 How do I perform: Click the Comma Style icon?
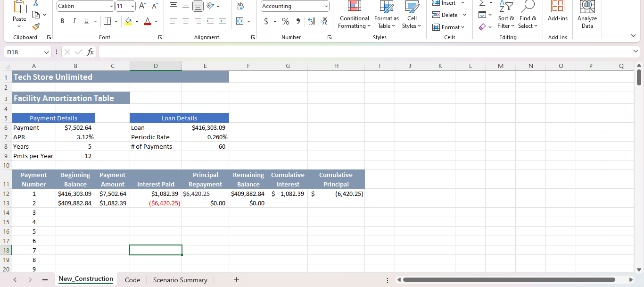coord(298,21)
